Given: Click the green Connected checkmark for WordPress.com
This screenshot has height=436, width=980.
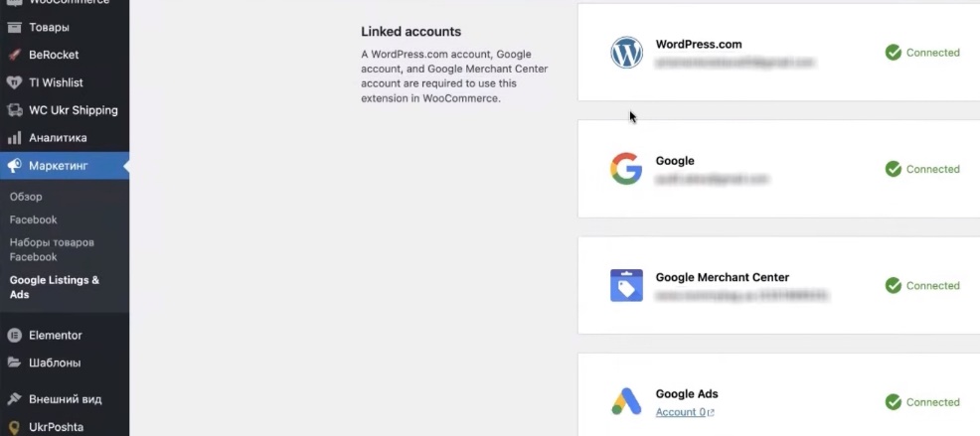Looking at the screenshot, I should tap(894, 53).
